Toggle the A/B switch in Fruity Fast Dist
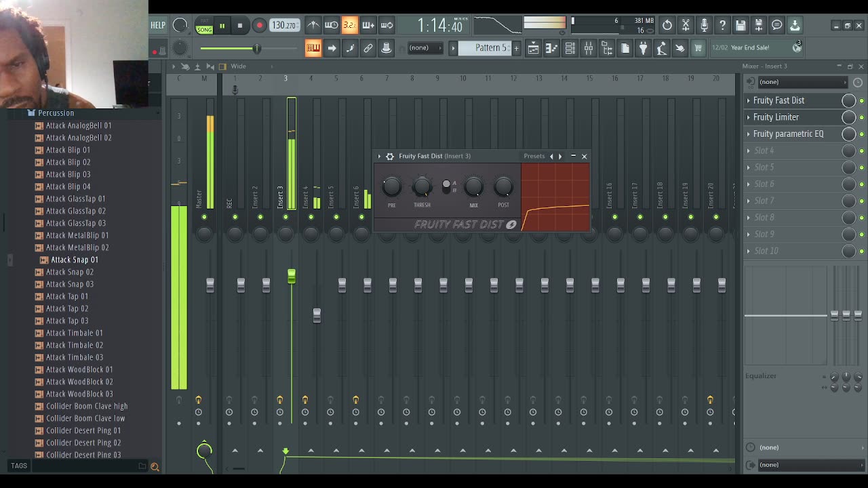This screenshot has height=488, width=868. [446, 186]
